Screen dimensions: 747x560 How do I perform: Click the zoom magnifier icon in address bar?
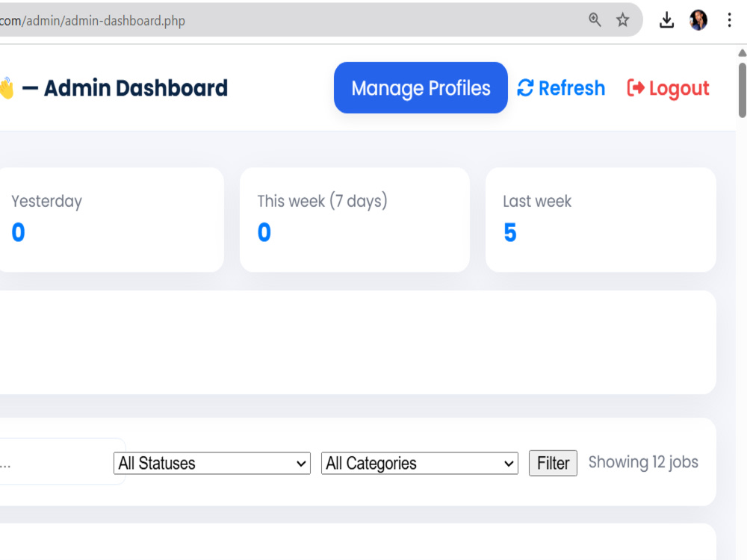pyautogui.click(x=595, y=20)
